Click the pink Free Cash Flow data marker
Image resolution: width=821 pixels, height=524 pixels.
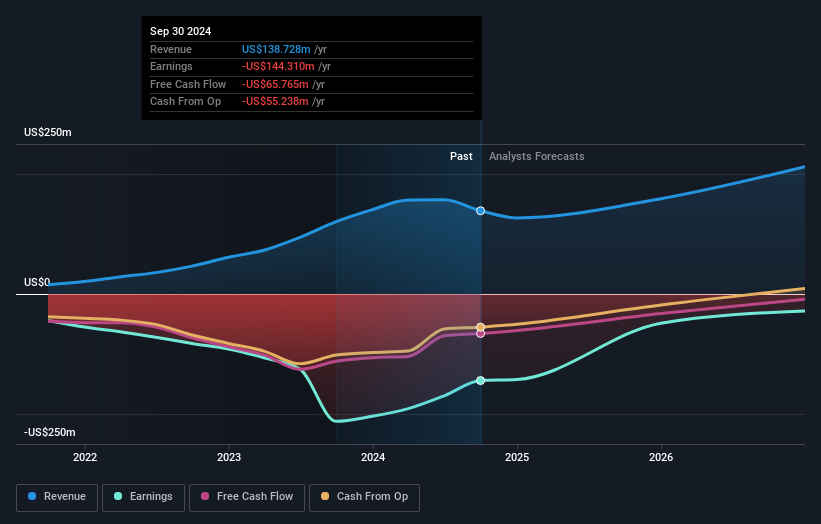480,333
